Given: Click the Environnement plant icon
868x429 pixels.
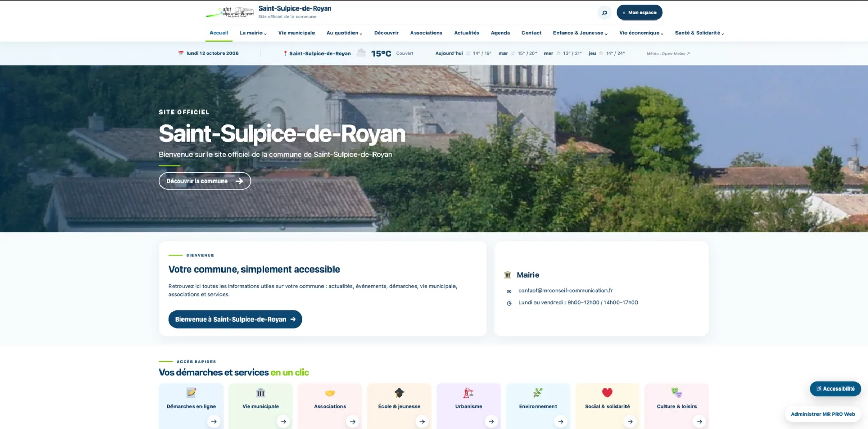Looking at the screenshot, I should 538,393.
